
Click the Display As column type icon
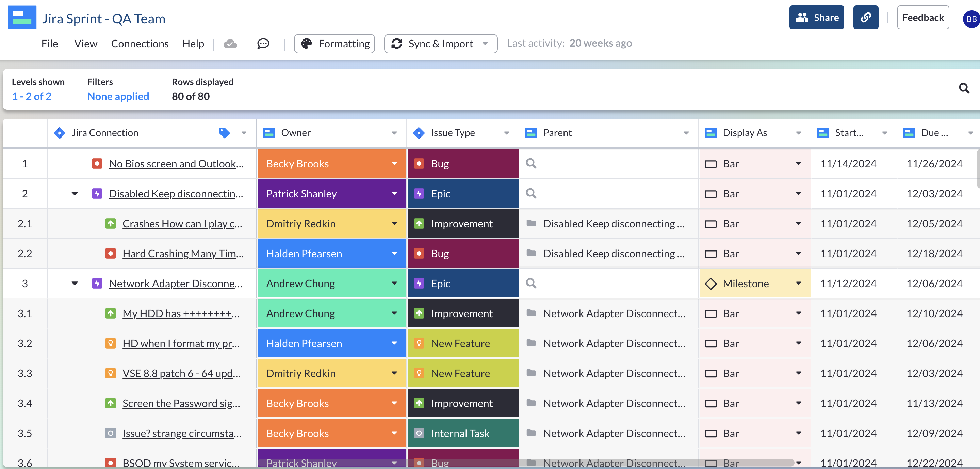(x=710, y=133)
